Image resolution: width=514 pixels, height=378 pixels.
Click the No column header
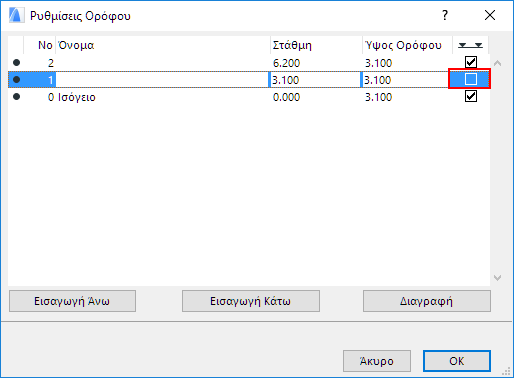pyautogui.click(x=39, y=45)
